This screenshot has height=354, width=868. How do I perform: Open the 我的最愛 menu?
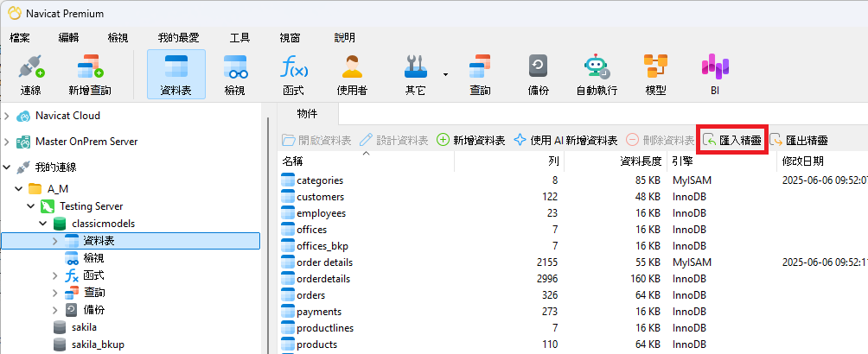pos(178,38)
